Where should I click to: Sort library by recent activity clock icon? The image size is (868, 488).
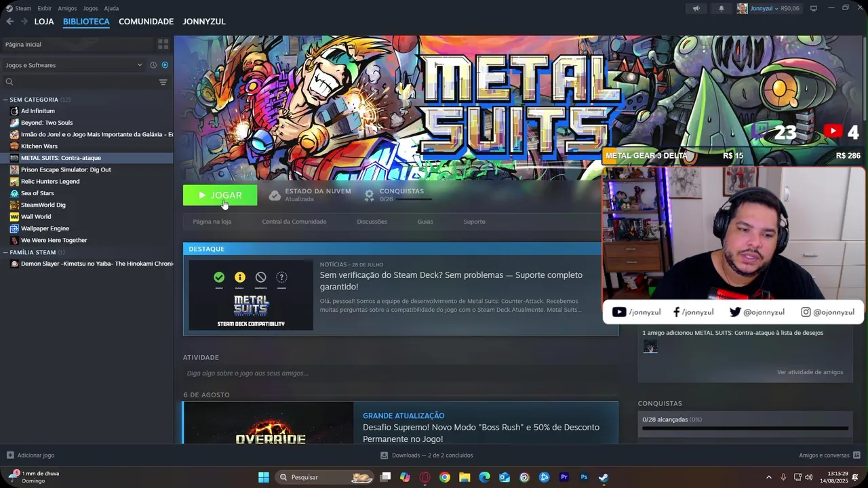pyautogui.click(x=153, y=65)
